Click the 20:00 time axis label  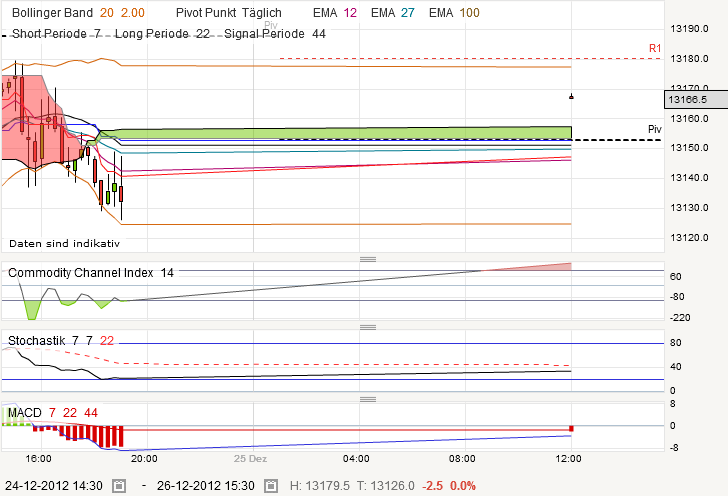tap(144, 459)
